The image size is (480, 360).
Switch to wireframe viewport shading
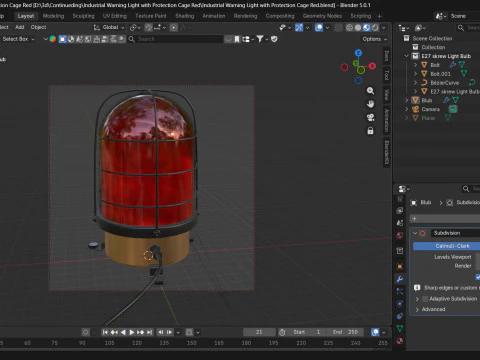tap(349, 27)
